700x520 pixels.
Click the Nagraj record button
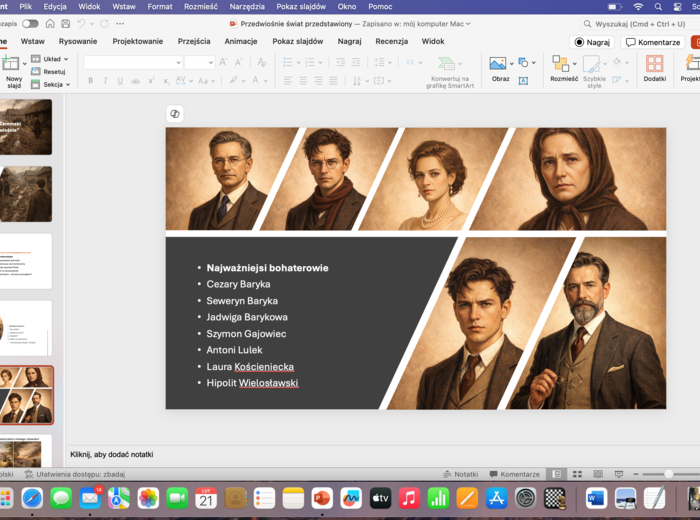[592, 42]
